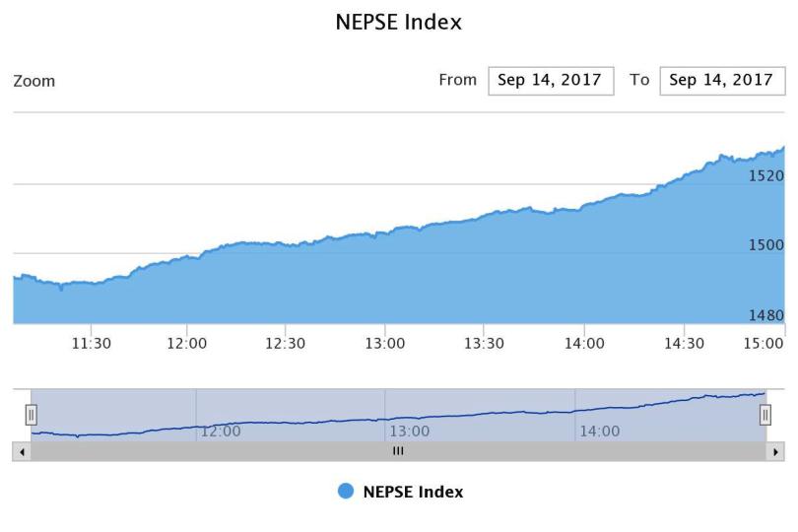798x532 pixels.
Task: Click the scrollbar left arrow button
Action: [x=21, y=451]
